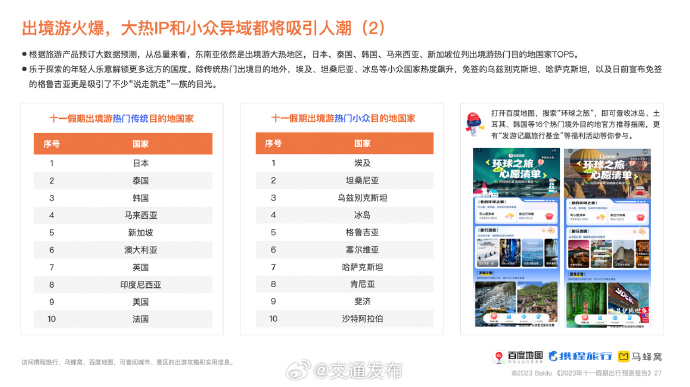This screenshot has height=387, width=690.
Task: Click the Baidu Maps logo icon
Action: 499,357
